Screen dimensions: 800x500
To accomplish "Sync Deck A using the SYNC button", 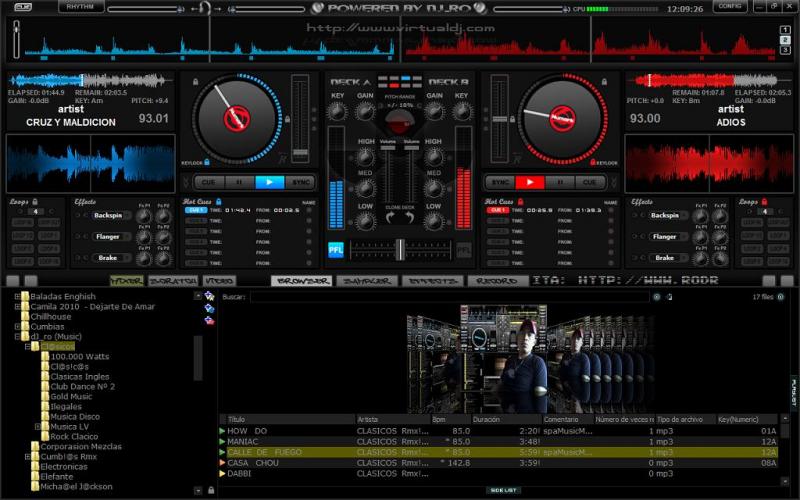I will 301,182.
